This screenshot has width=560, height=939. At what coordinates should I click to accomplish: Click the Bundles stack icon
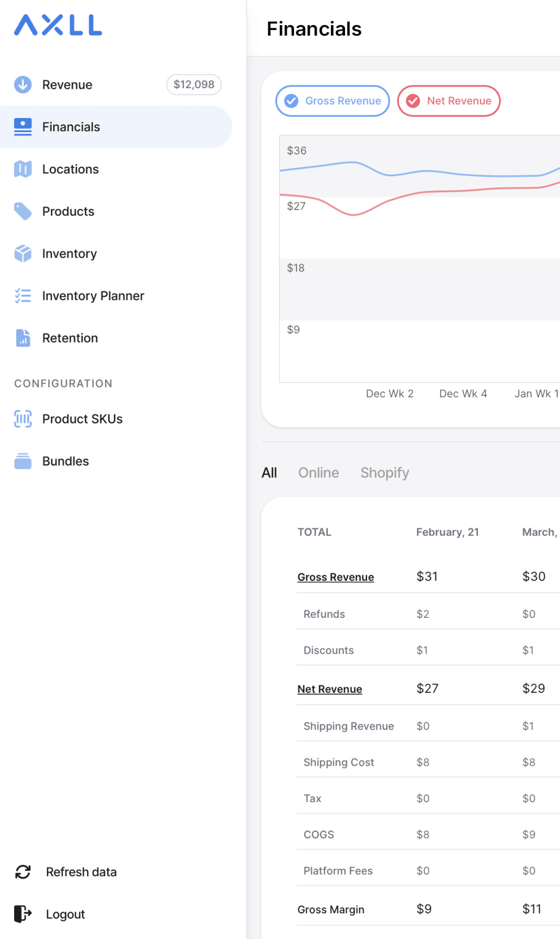click(23, 461)
